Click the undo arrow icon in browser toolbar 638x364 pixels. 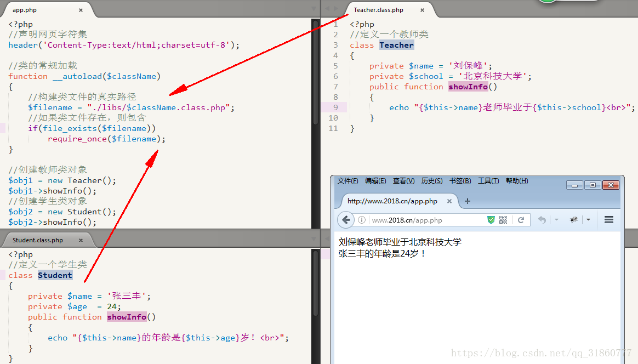542,220
